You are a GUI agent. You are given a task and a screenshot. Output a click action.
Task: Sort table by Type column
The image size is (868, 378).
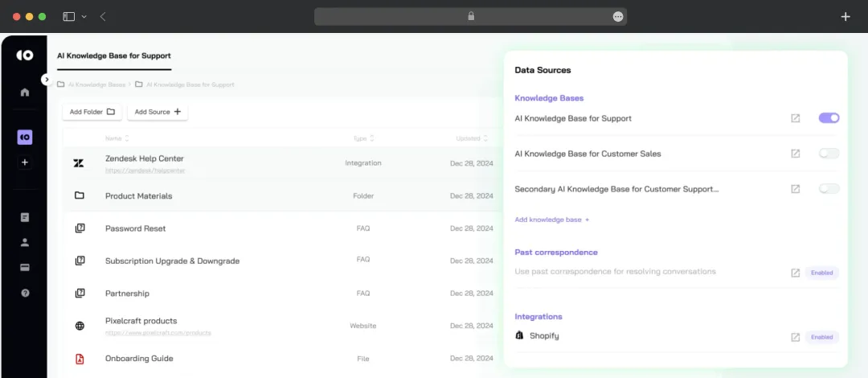pos(364,138)
